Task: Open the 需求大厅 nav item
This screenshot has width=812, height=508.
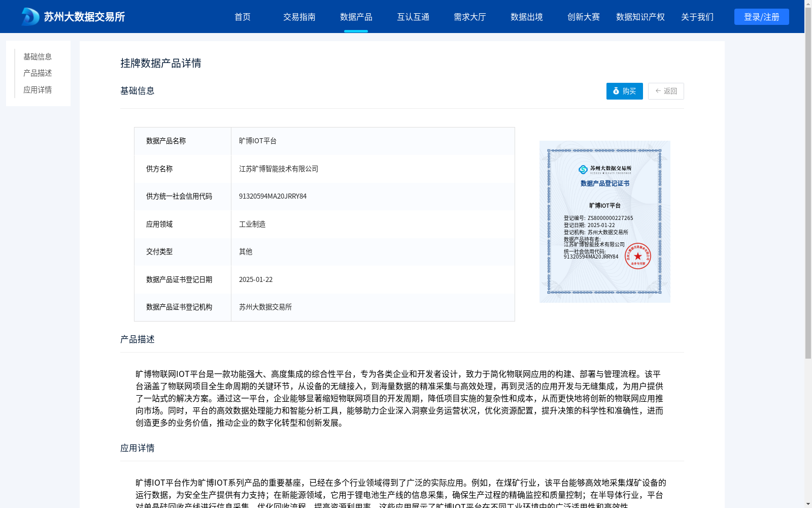Action: coord(470,17)
